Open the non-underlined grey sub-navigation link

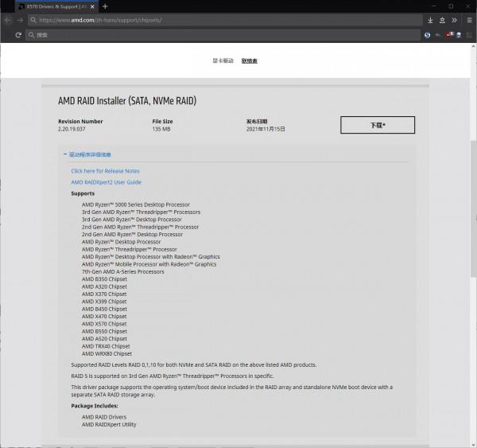[223, 61]
